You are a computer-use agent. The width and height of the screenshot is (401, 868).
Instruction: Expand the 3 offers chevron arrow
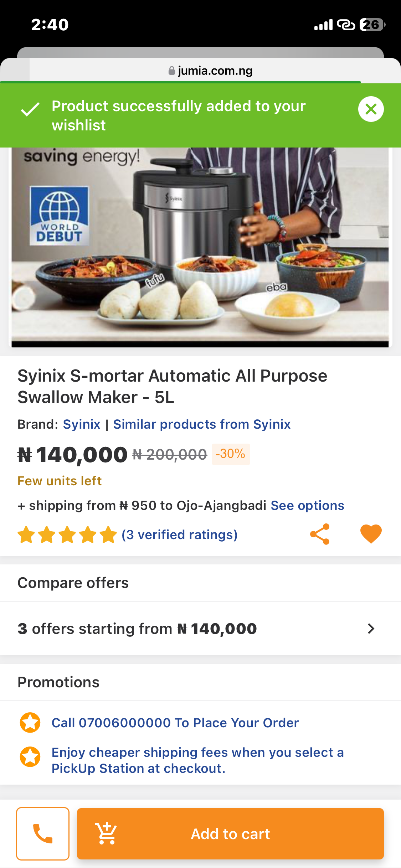tap(371, 629)
